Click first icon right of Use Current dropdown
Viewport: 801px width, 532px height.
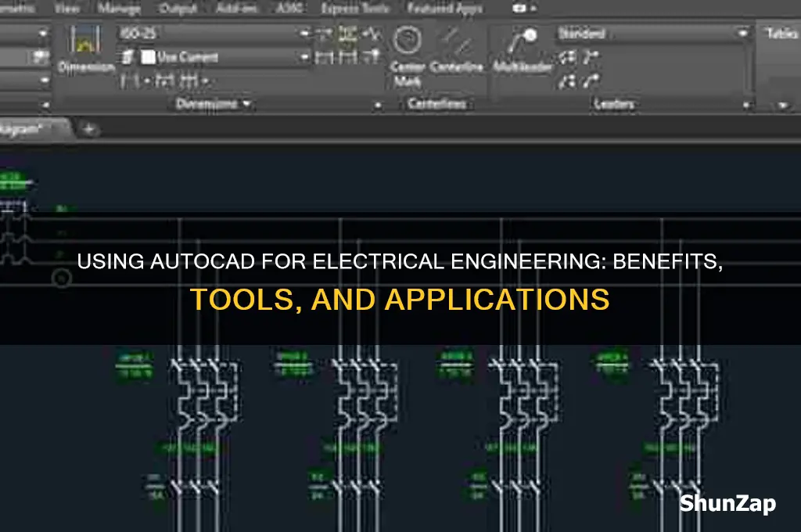[324, 57]
